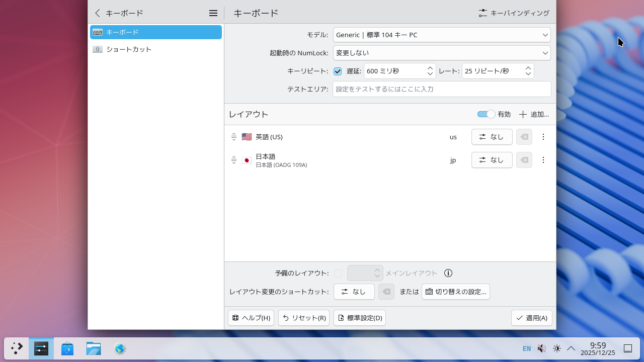Open shortcut options for the 英語 (US) layout
Viewport: 644px width, 362px height.
click(x=492, y=137)
